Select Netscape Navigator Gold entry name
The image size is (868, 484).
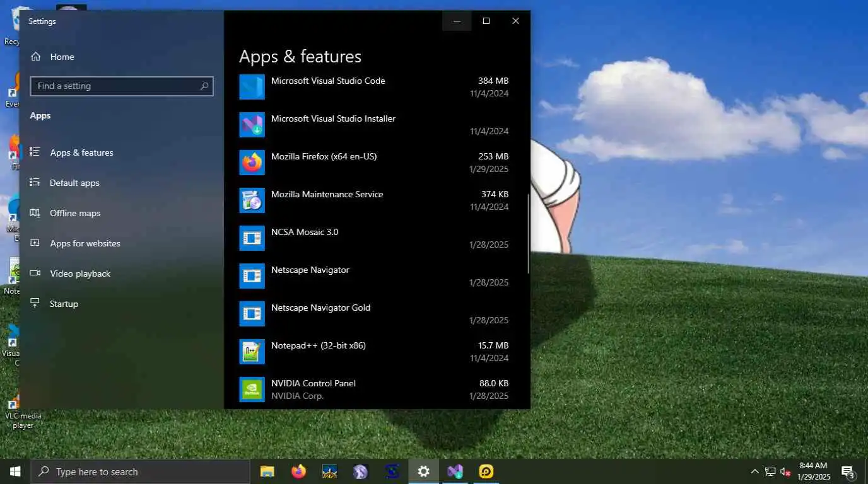tap(320, 308)
